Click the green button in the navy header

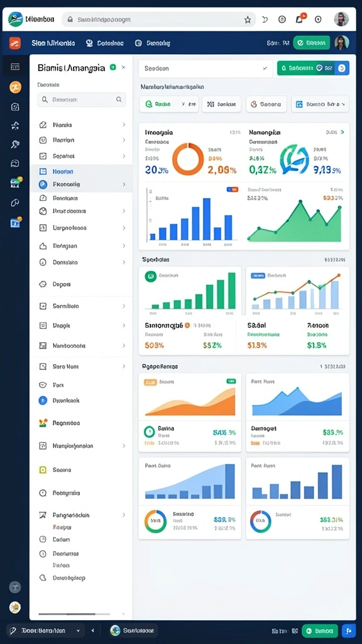coord(312,42)
